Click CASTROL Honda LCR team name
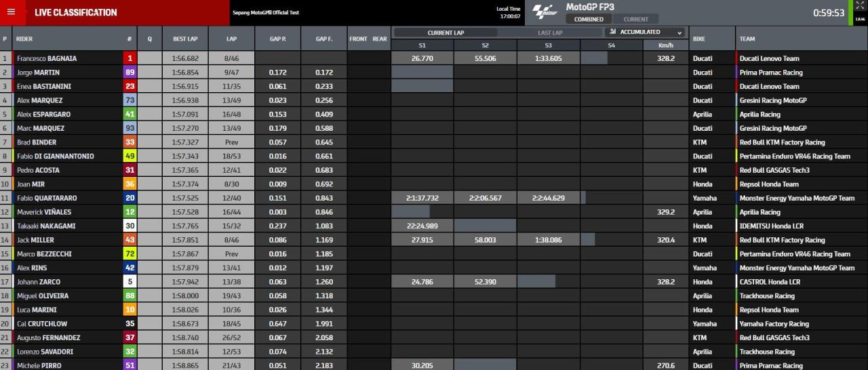868x370 pixels. [x=770, y=282]
